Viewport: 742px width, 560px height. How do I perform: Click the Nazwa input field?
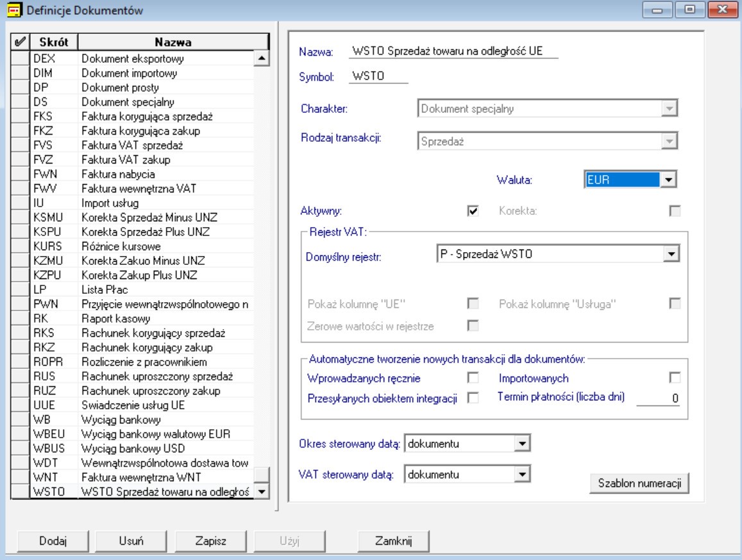point(453,51)
